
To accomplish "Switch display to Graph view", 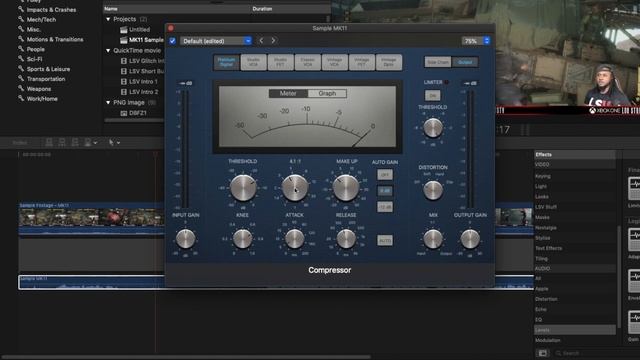I will (x=327, y=93).
